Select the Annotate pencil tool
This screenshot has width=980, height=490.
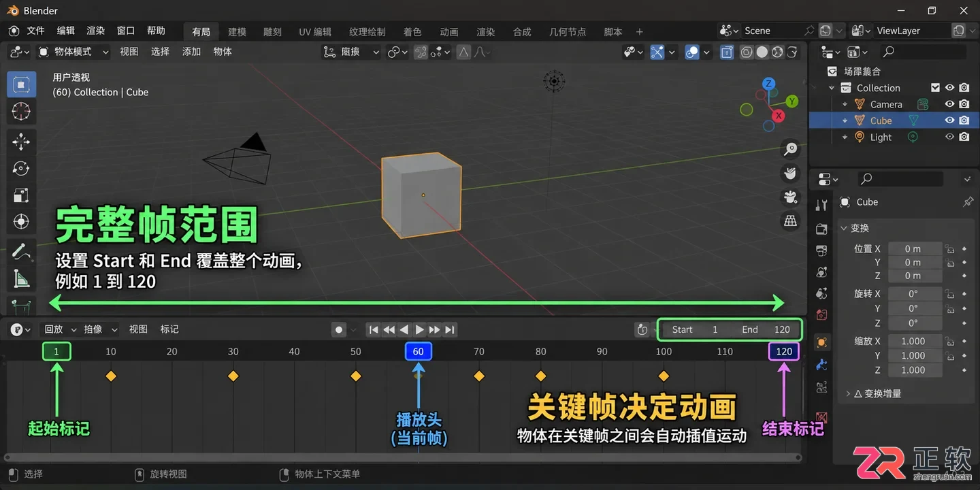(x=21, y=251)
